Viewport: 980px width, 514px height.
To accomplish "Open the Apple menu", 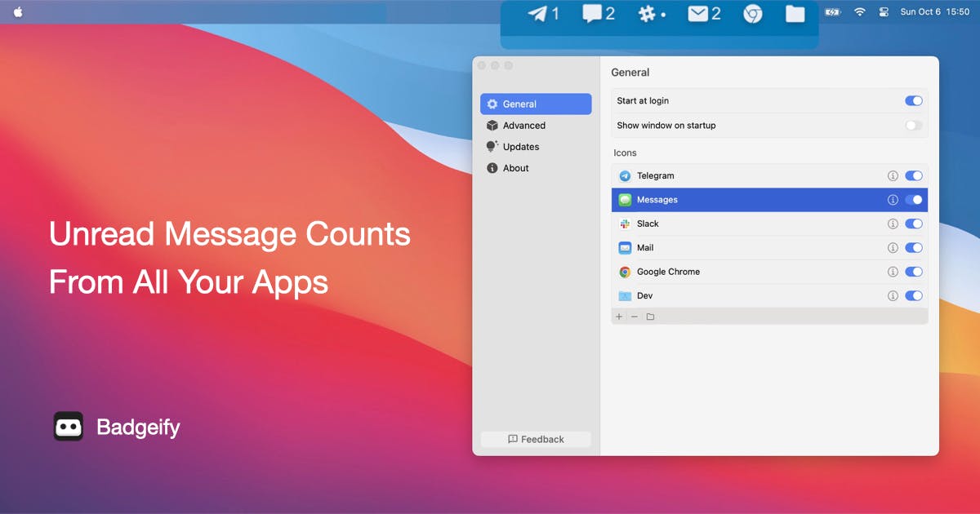I will coord(18,12).
